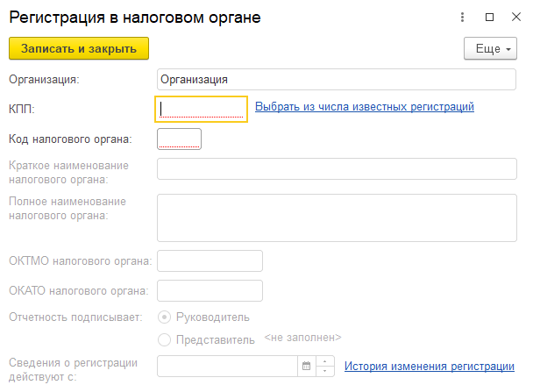Maximize the registration dialog window
Viewport: 533px width, 392px height.
click(x=489, y=17)
